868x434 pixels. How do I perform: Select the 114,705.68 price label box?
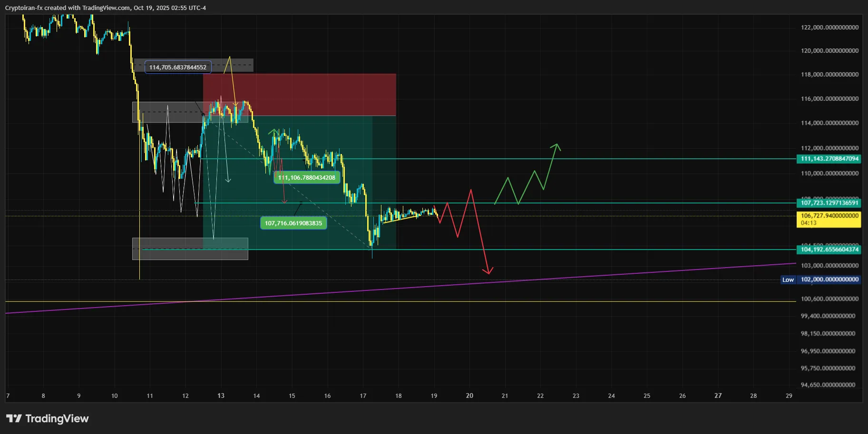(177, 68)
